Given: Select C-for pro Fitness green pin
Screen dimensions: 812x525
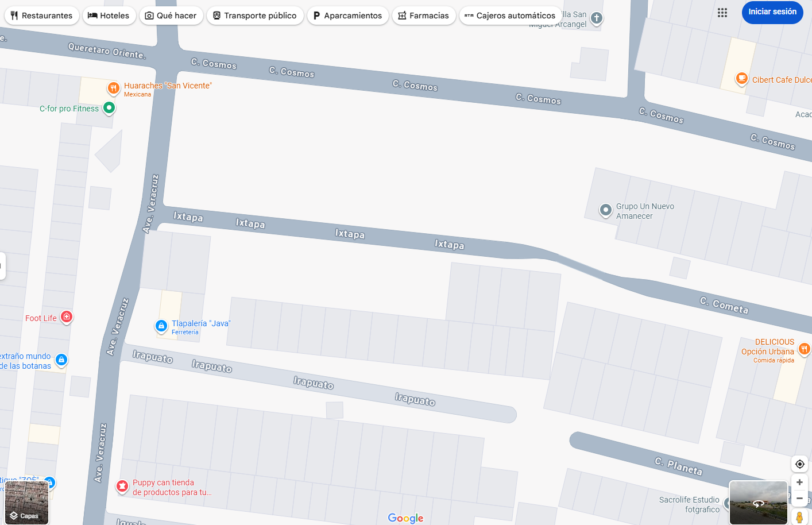Looking at the screenshot, I should click(x=109, y=108).
